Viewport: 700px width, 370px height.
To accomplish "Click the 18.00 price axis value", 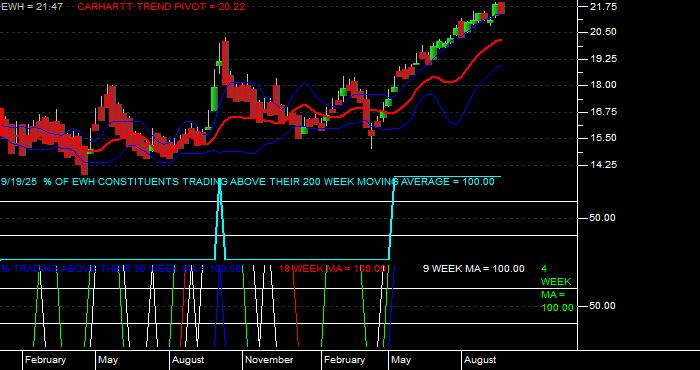I will pyautogui.click(x=604, y=85).
